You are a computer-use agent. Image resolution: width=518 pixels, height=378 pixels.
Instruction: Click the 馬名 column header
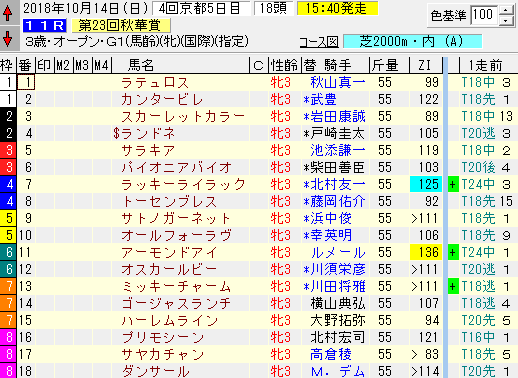141,65
